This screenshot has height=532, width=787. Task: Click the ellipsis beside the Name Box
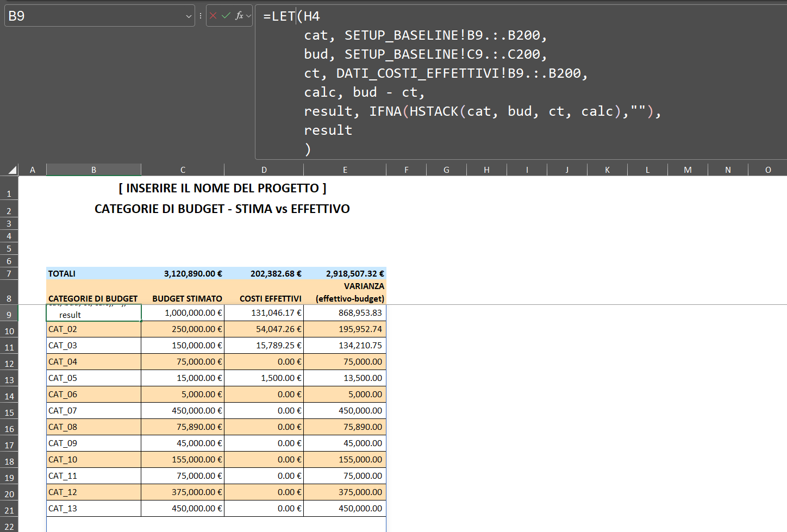point(201,15)
